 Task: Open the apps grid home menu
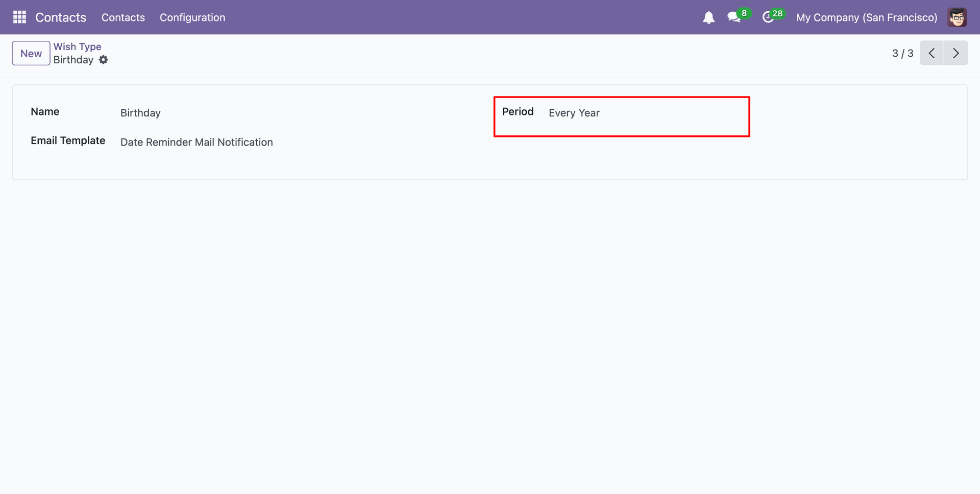coord(19,17)
